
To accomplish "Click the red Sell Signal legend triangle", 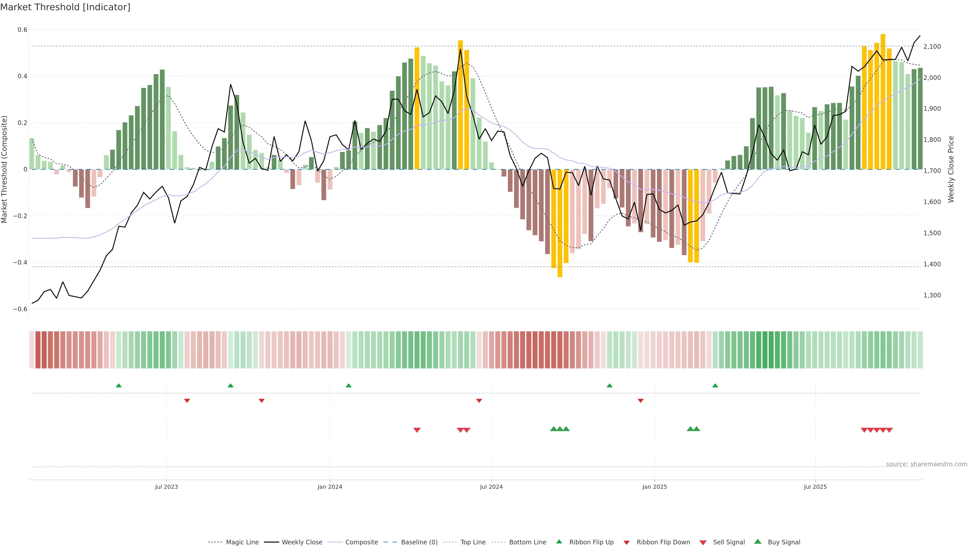I will point(703,542).
